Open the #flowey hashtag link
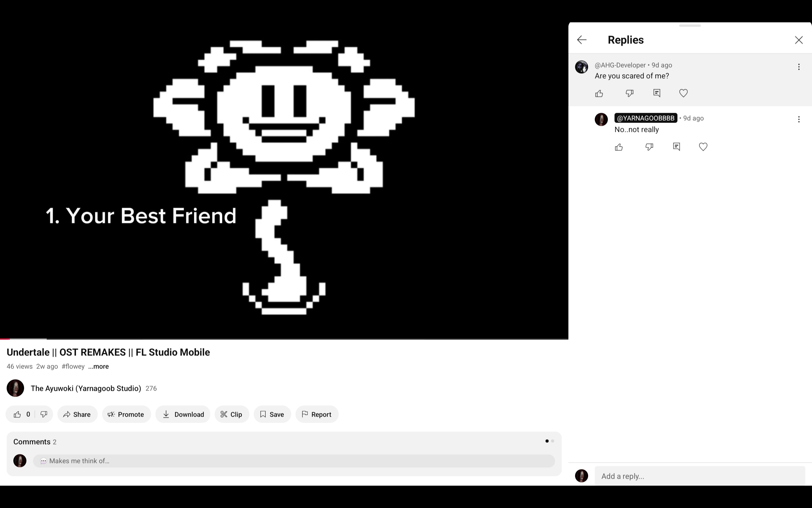This screenshot has width=812, height=508. click(x=73, y=367)
